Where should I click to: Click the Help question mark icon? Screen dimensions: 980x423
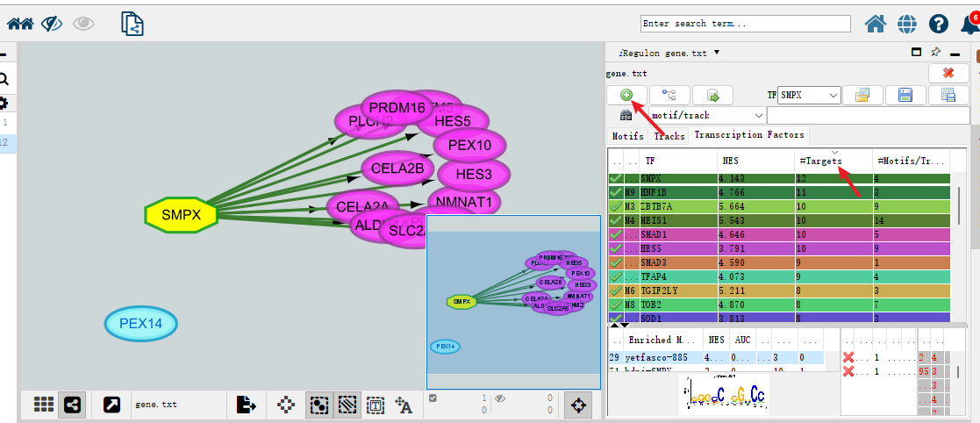click(939, 24)
